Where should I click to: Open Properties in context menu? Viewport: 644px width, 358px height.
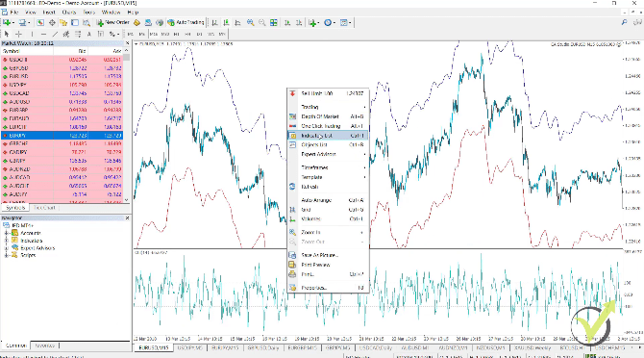point(328,288)
